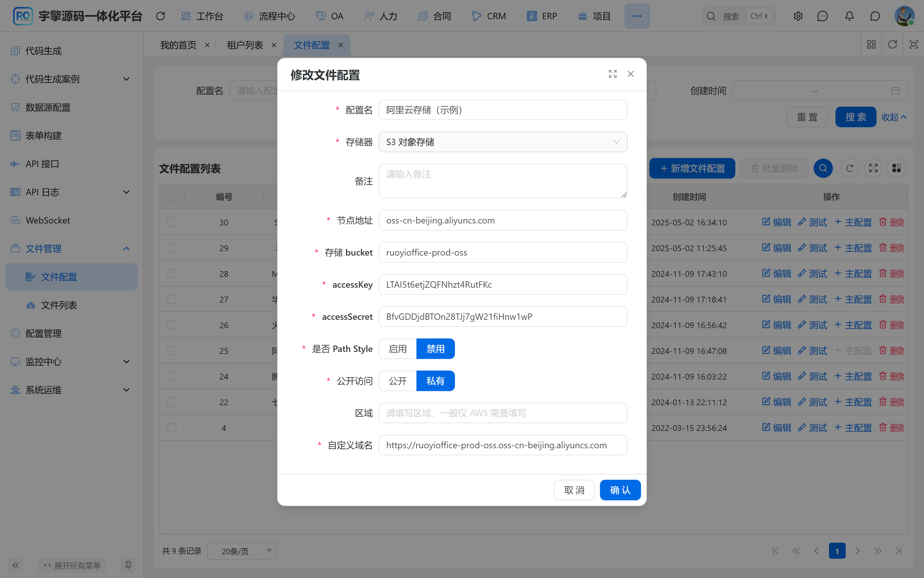Close the 修改文件配置 dialog

(x=631, y=74)
